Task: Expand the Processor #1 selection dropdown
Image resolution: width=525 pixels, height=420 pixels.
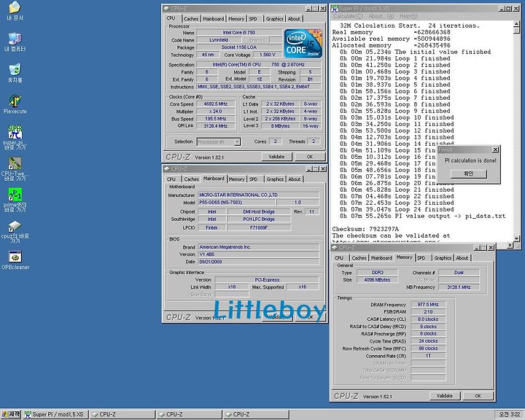Action: (237, 142)
